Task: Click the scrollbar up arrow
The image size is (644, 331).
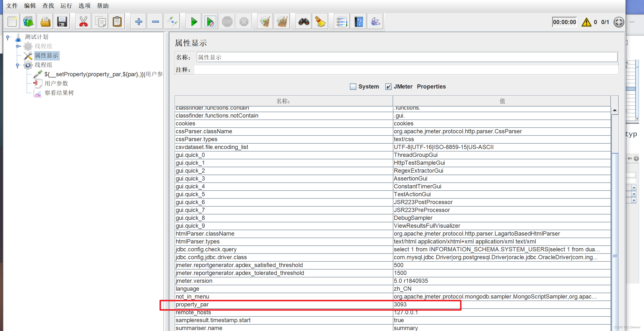Action: 615,110
